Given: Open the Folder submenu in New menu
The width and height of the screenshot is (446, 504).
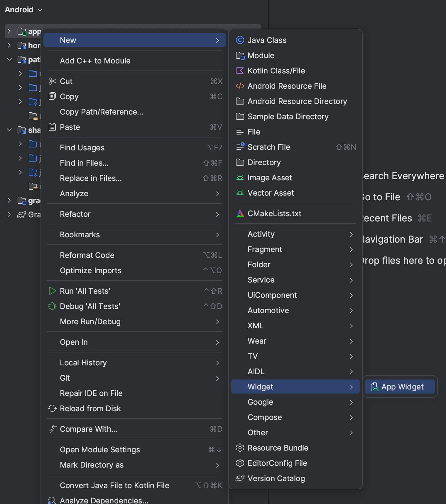Looking at the screenshot, I should click(295, 265).
